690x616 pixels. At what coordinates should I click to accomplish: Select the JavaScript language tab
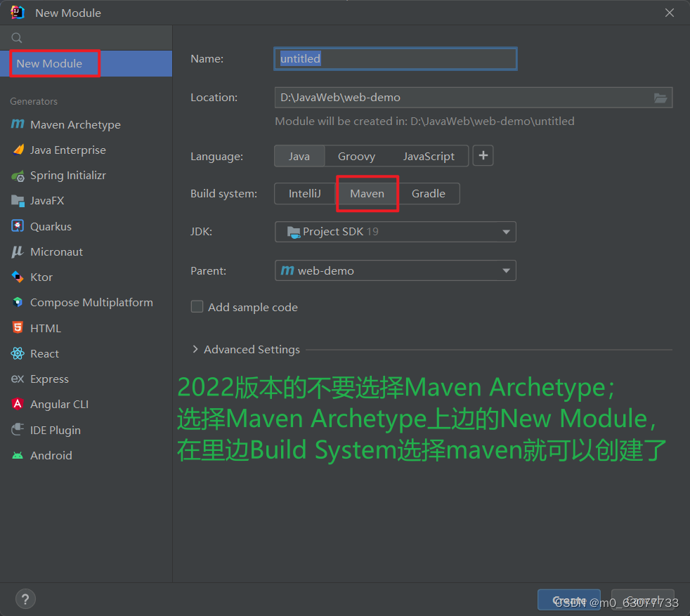point(430,156)
